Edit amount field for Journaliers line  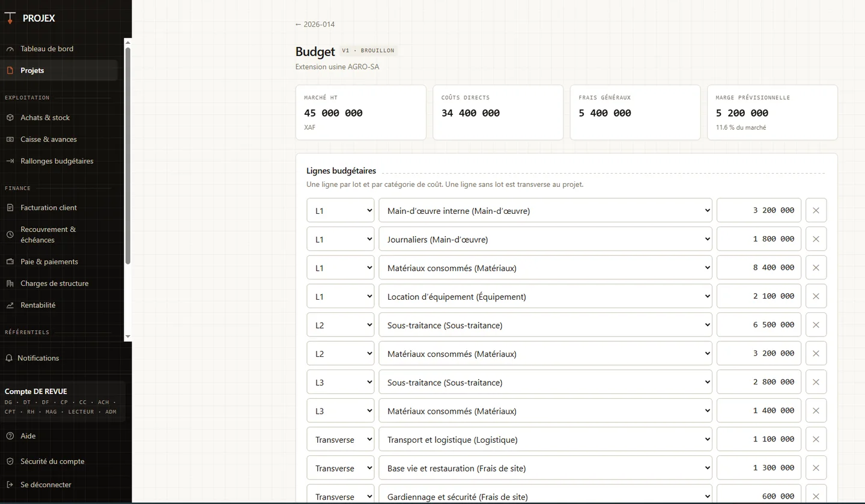(x=759, y=239)
